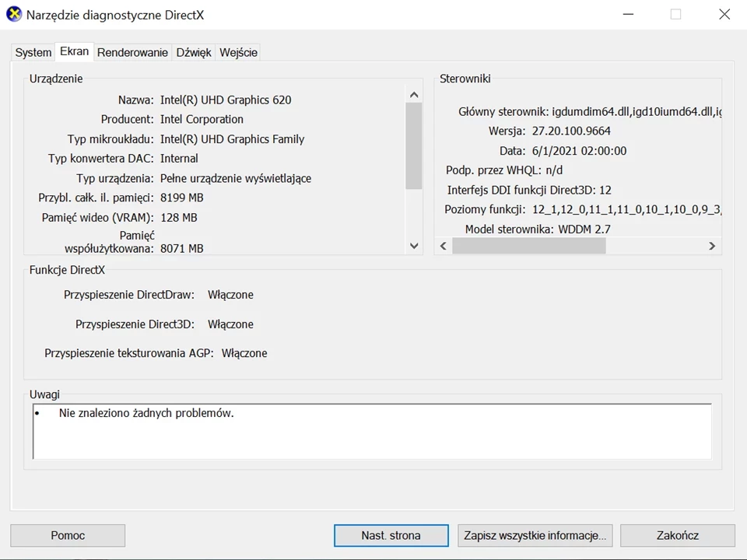Click down arrow of Urządzenie scrollbar
This screenshot has height=560, width=747.
(x=414, y=246)
